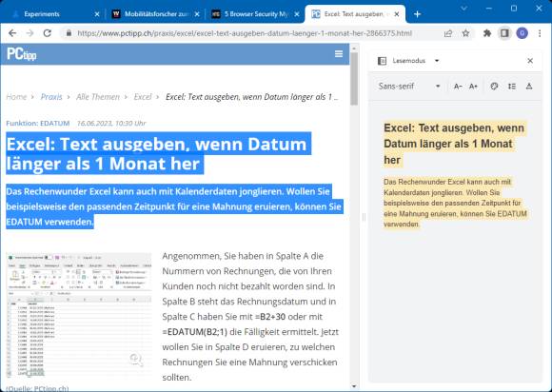The image size is (552, 392).
Task: Click the browser forward arrow
Action: point(30,33)
